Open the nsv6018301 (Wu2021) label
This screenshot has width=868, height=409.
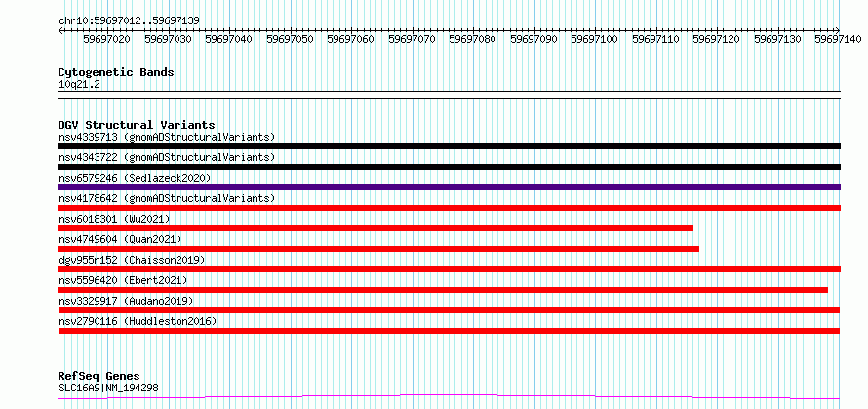click(x=114, y=219)
